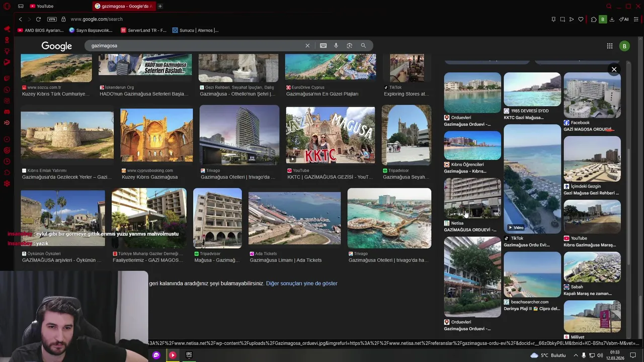Open WhatsApp in Opera sidebar
The image size is (644, 362).
pyautogui.click(x=7, y=89)
